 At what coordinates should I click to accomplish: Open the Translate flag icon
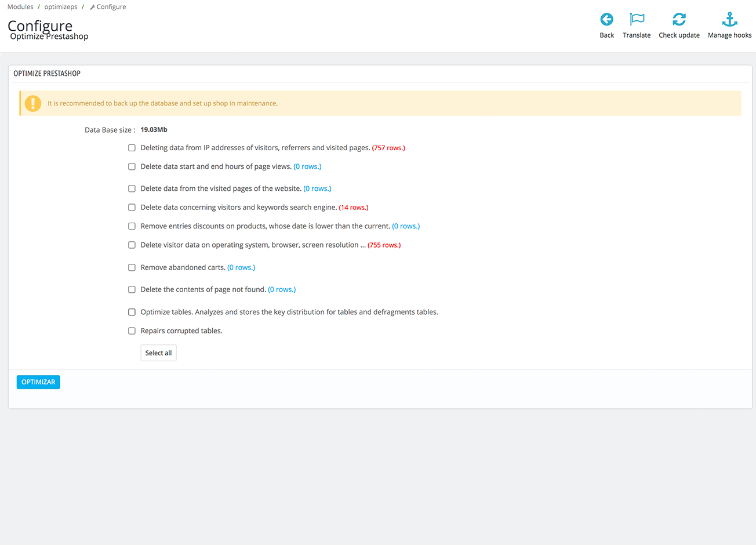tap(637, 20)
